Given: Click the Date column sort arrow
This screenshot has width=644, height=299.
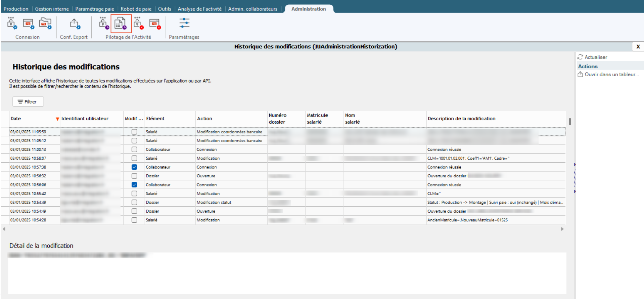Looking at the screenshot, I should (57, 119).
